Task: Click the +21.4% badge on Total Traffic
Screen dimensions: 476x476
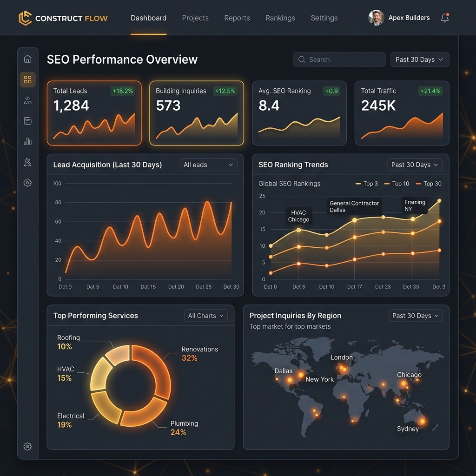Action: [x=430, y=91]
